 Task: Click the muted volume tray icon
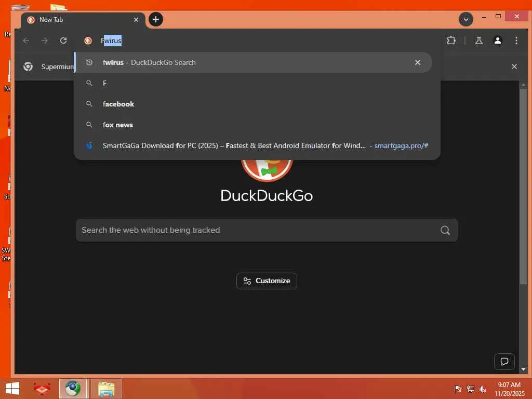pos(483,389)
